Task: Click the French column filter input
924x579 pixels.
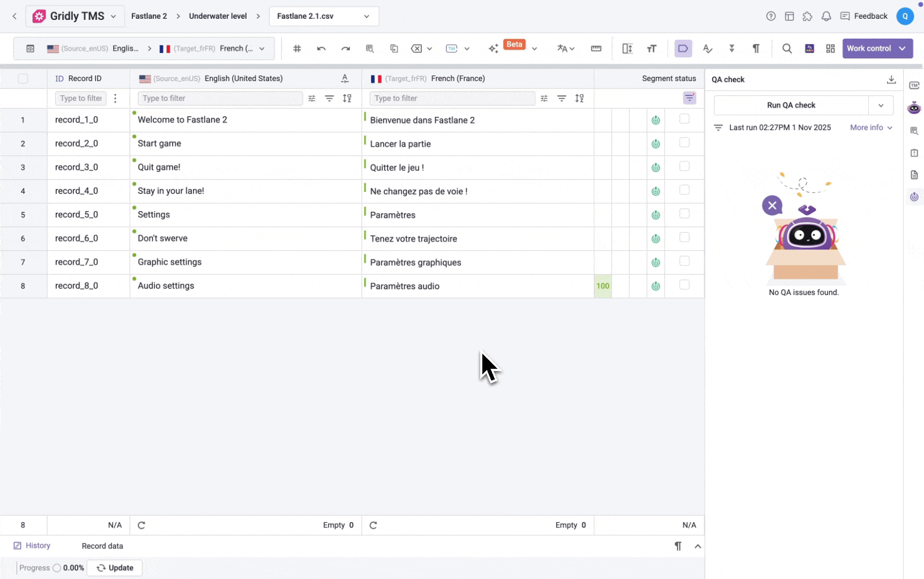Action: [x=451, y=98]
